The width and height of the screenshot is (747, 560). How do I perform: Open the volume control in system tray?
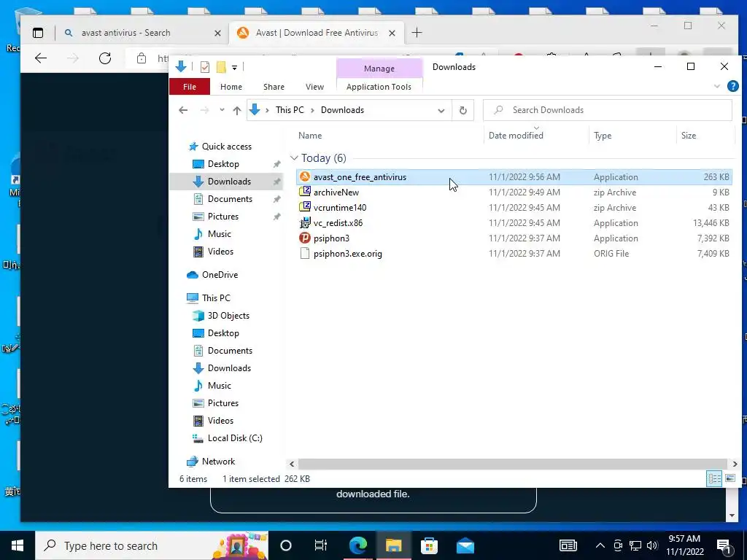[x=652, y=545]
